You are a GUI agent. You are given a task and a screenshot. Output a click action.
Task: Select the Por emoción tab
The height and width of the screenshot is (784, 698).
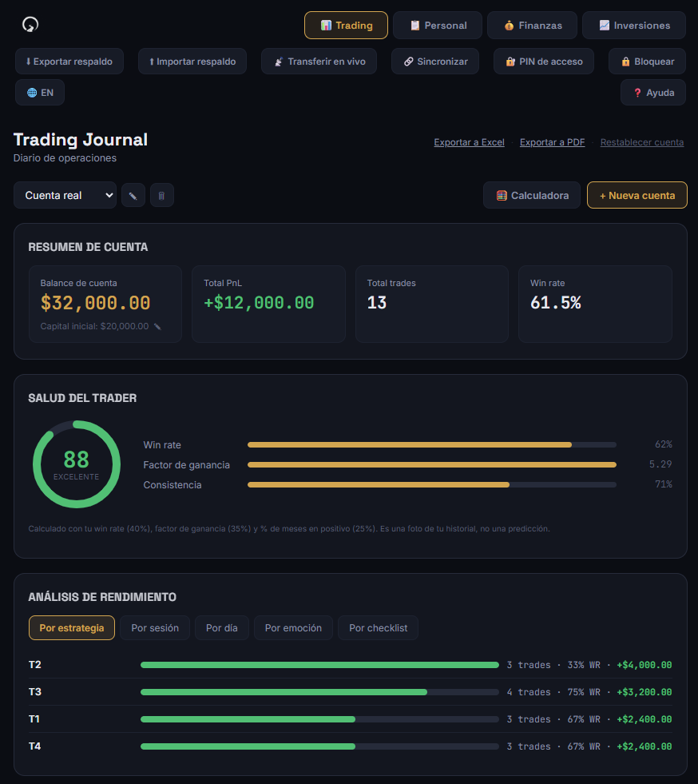click(293, 628)
